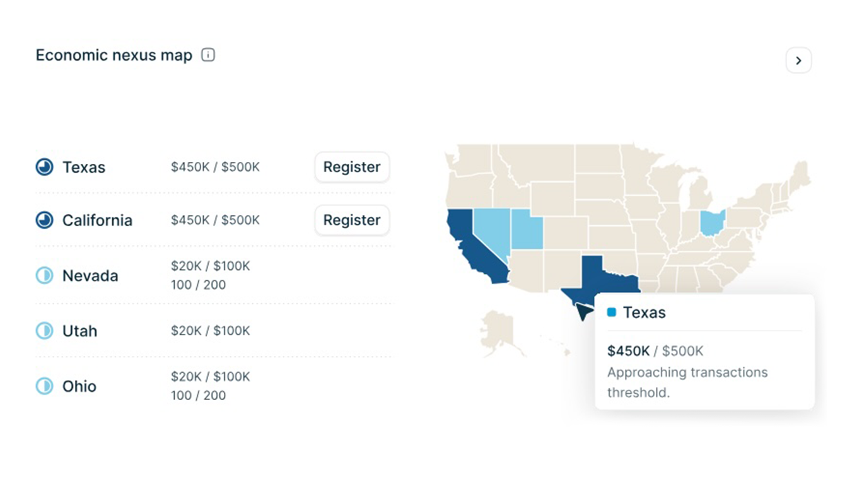Click the Utah half-filled status icon
Screen dimensions: 845x504
44,331
